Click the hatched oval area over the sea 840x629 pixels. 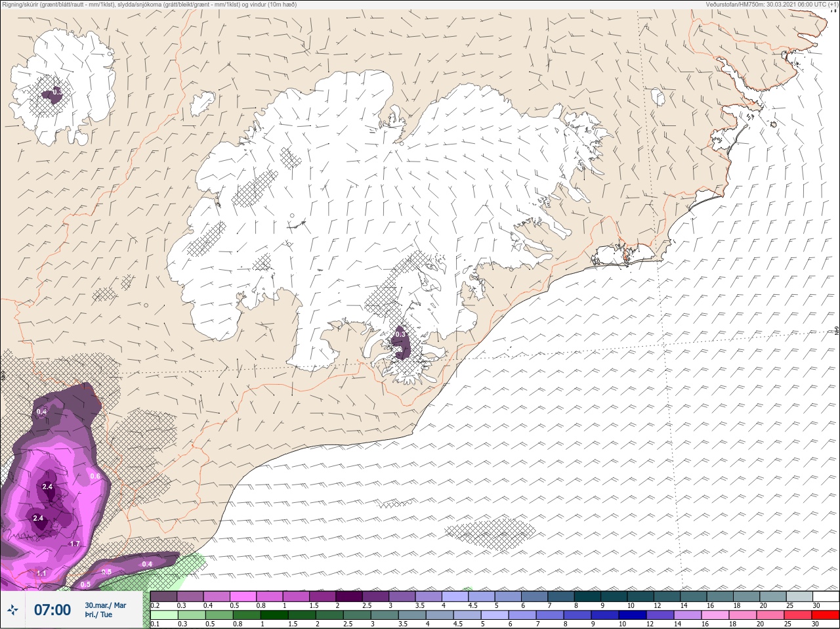490,532
